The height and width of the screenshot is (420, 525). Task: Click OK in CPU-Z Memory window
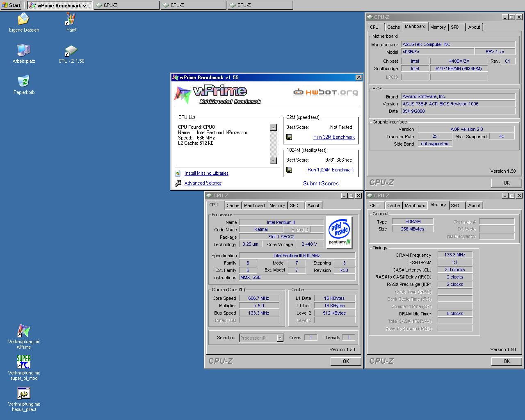[507, 361]
